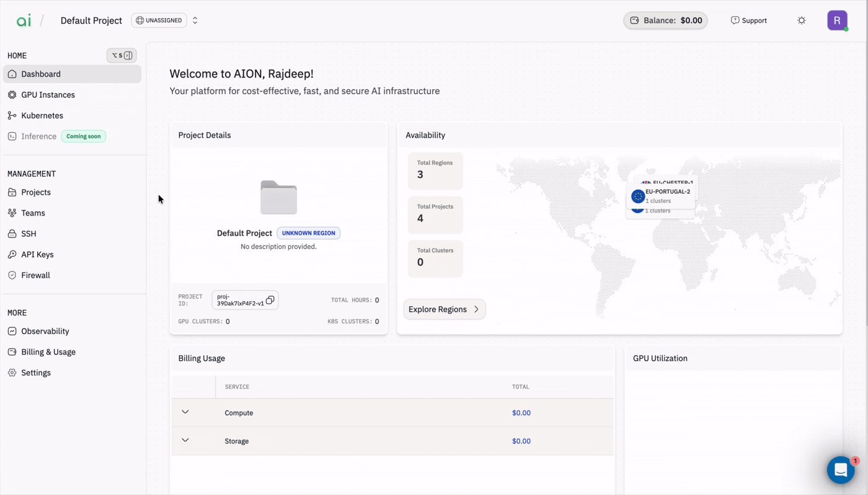This screenshot has height=495, width=868.
Task: Click Default Project breadcrumb title
Action: tap(91, 20)
